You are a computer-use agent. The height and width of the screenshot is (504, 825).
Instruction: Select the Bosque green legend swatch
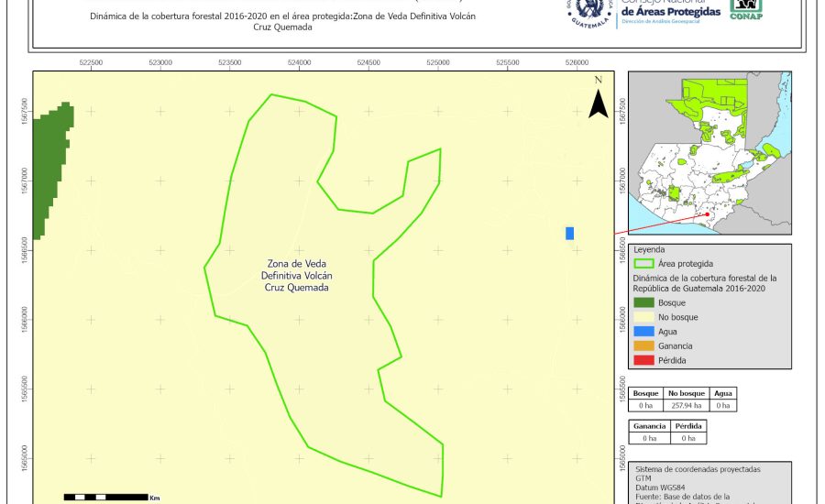[x=645, y=302]
